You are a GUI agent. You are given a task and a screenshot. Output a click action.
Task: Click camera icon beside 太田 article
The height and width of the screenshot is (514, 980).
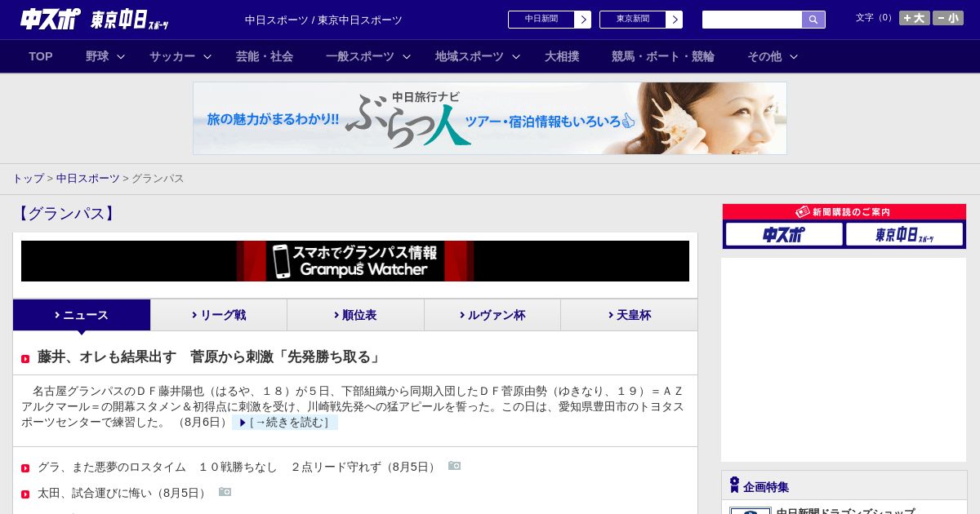coord(225,492)
